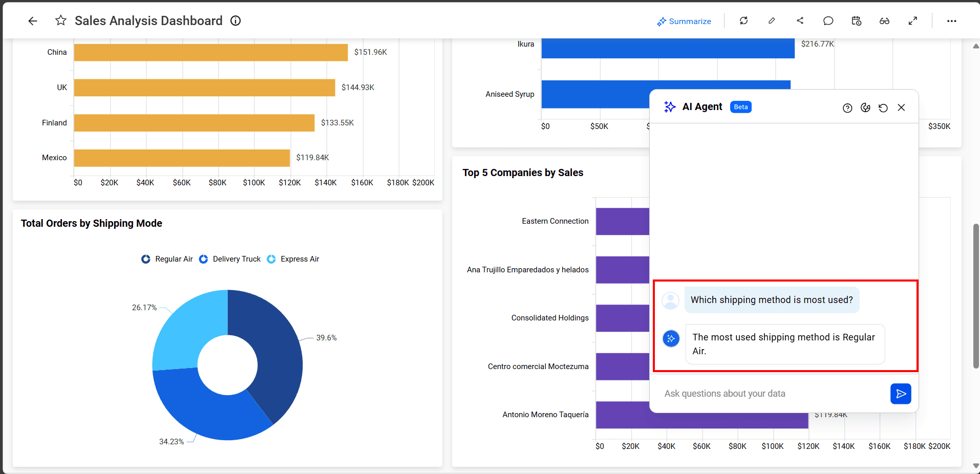Send the question to the AI Agent
The height and width of the screenshot is (474, 980).
[901, 394]
